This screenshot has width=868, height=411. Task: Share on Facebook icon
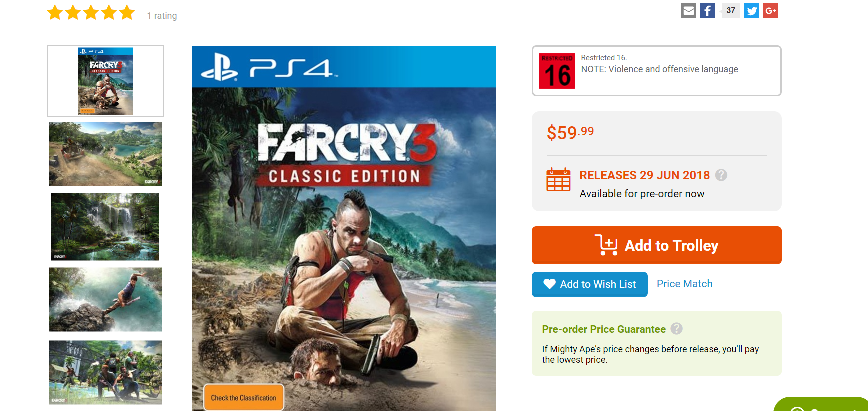(707, 11)
